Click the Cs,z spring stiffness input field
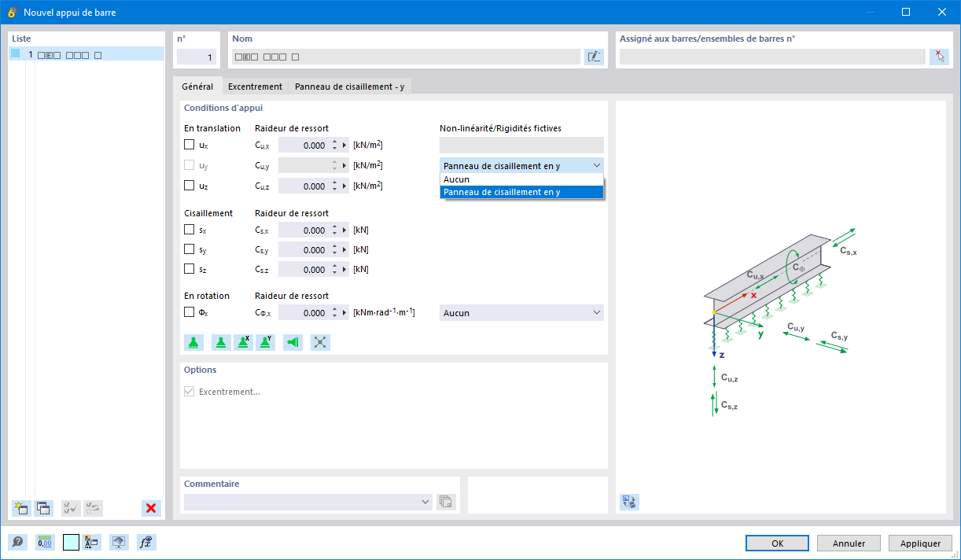Image resolution: width=961 pixels, height=560 pixels. 304,270
